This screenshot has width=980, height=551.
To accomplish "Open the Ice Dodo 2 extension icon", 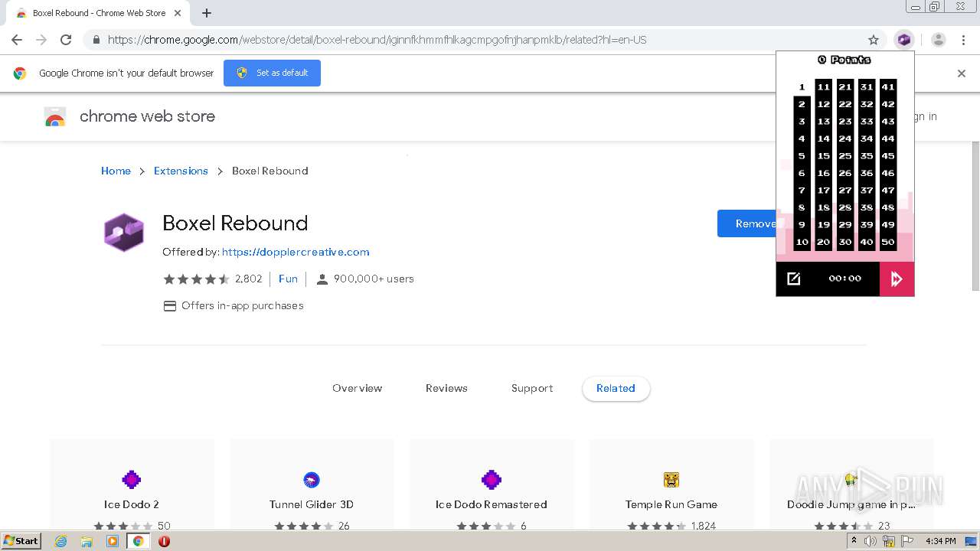I will [132, 480].
